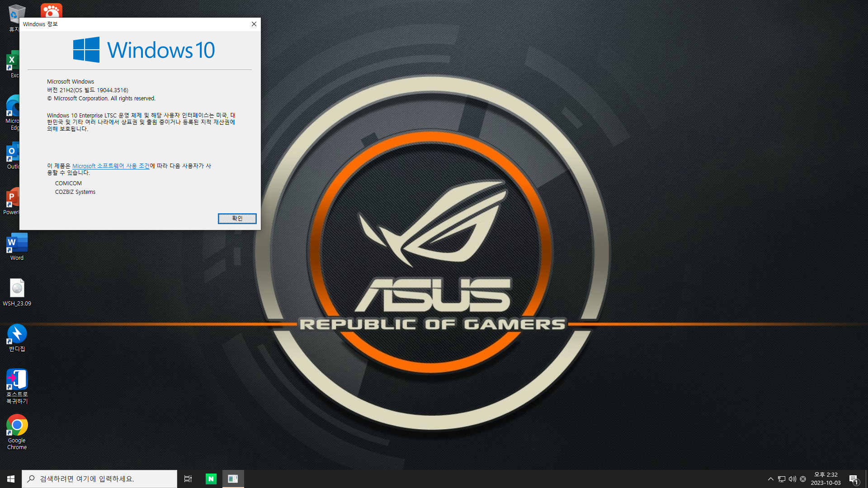Viewport: 868px width, 488px height.
Task: Open the green N app in taskbar
Action: pyautogui.click(x=211, y=479)
